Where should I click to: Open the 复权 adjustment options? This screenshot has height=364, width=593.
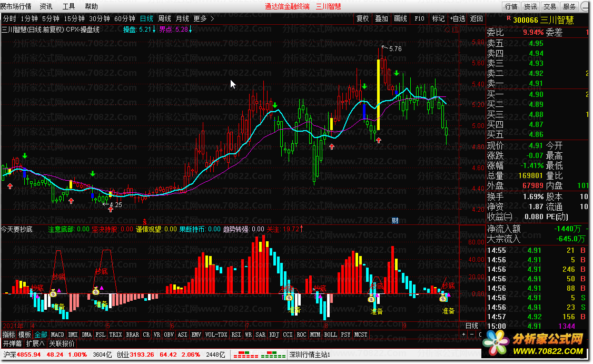click(x=363, y=18)
